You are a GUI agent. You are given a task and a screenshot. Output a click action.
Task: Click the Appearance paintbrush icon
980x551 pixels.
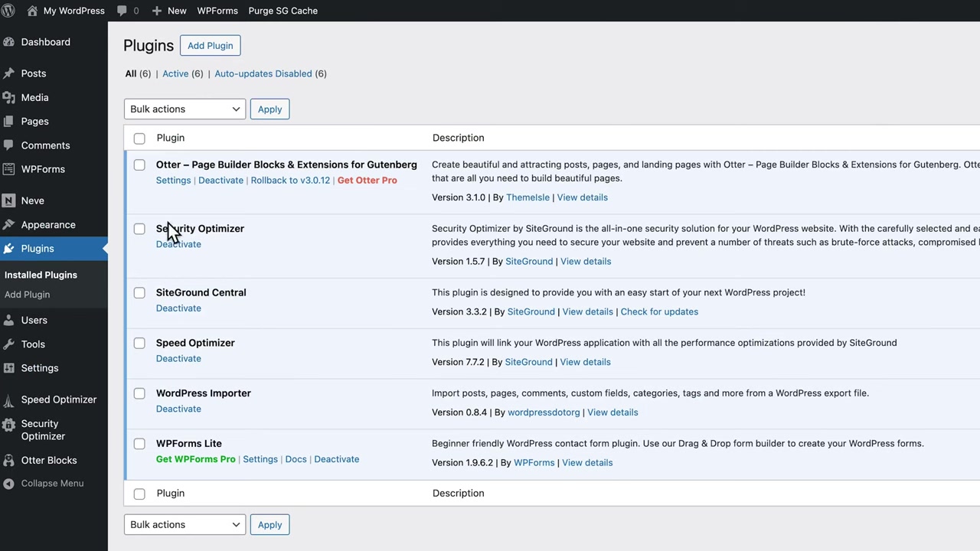point(8,225)
